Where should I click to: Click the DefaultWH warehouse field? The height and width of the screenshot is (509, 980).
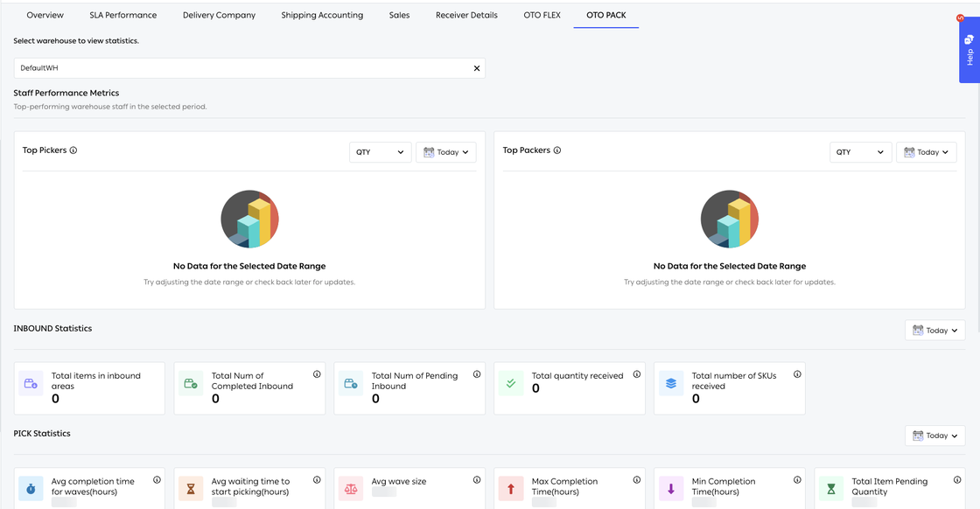tap(249, 68)
